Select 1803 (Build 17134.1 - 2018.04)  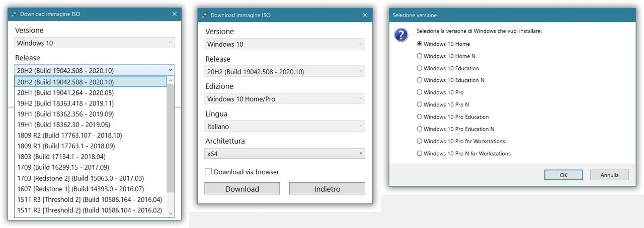tap(91, 157)
